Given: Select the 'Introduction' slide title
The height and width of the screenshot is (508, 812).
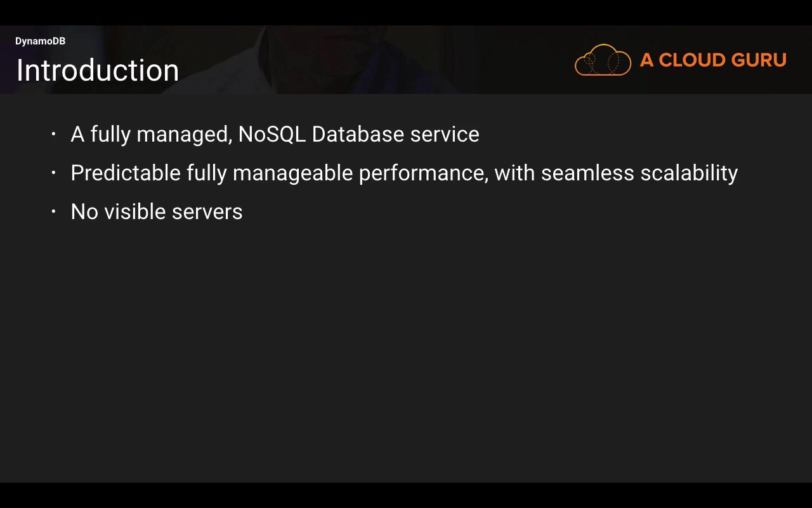Looking at the screenshot, I should coord(98,70).
